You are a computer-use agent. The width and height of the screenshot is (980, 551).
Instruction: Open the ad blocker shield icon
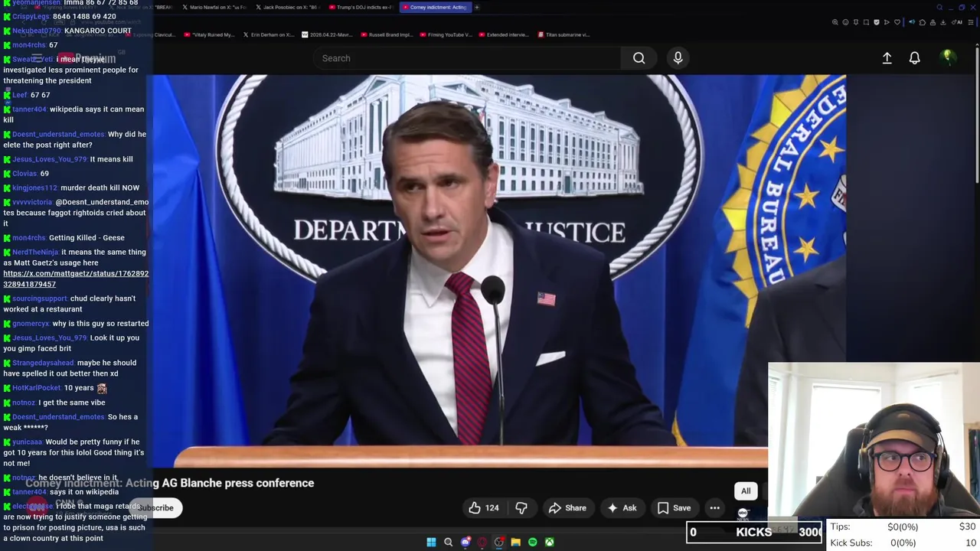[877, 22]
